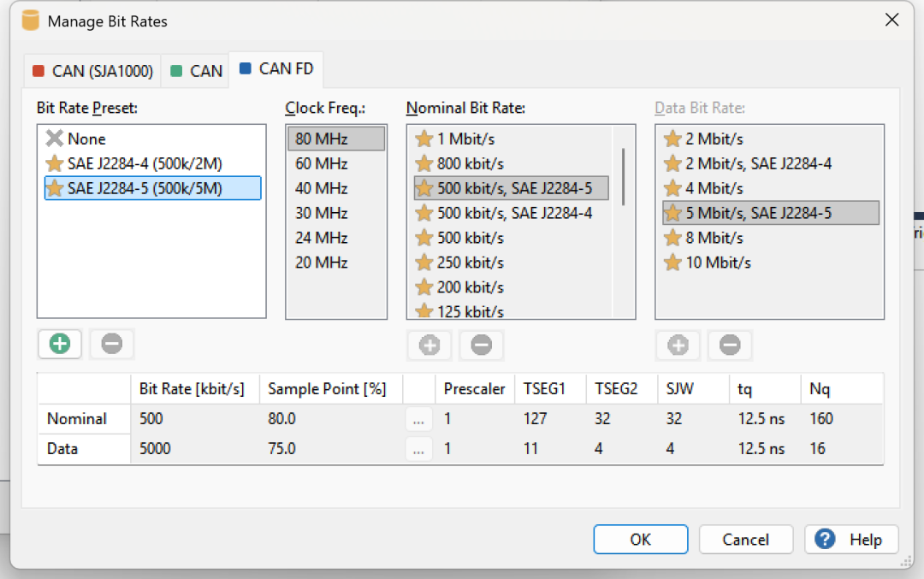Click the add Data Bit Rate button

678,346
